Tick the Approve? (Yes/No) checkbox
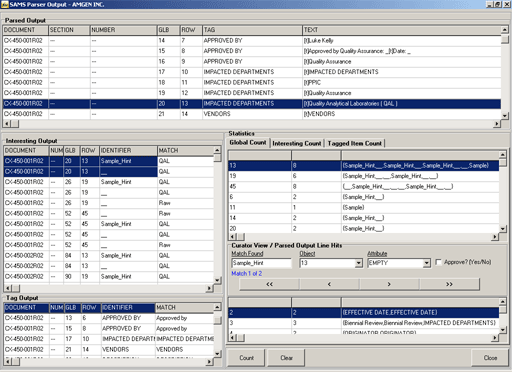512x372 pixels. coord(439,262)
